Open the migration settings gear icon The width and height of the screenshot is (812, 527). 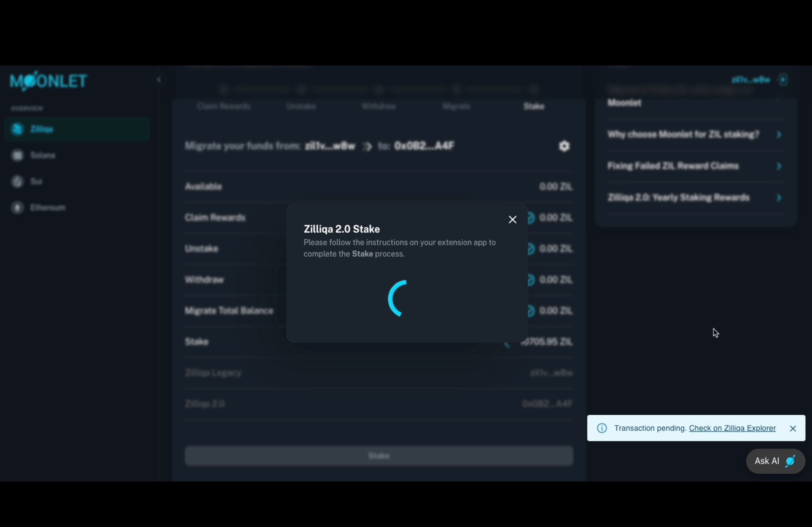(x=564, y=146)
